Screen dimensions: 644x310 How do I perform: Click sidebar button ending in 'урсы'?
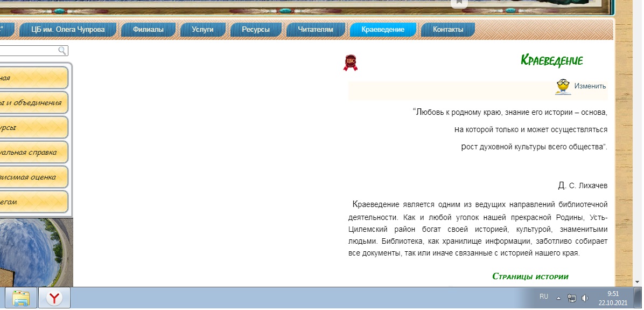point(34,127)
